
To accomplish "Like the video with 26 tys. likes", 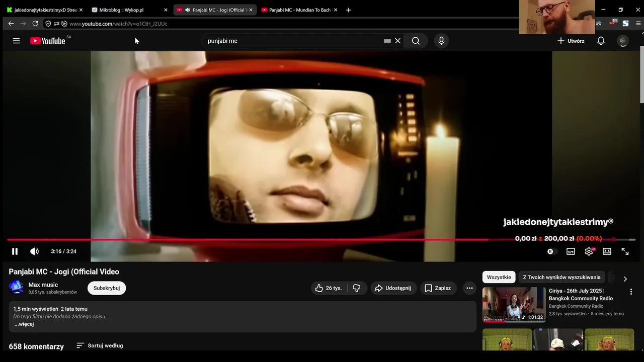I will coord(329,288).
